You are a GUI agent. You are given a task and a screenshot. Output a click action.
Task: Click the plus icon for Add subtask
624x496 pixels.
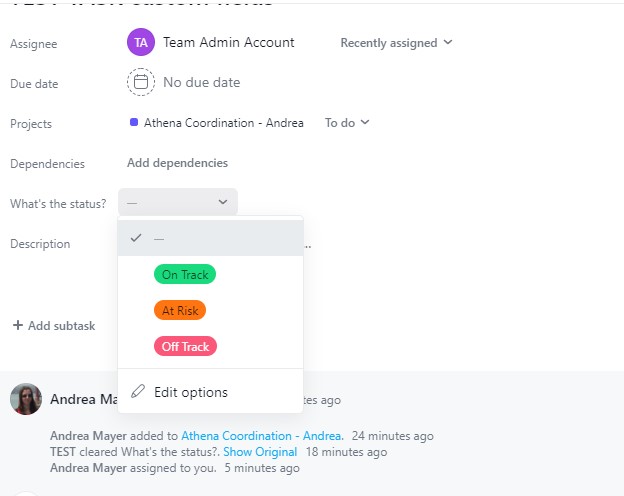pos(17,326)
